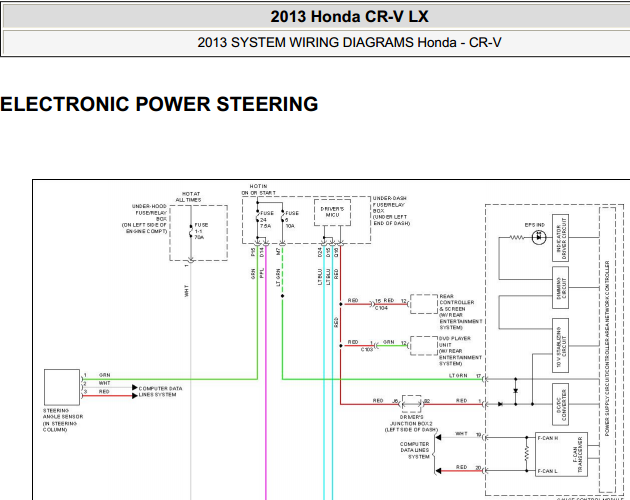Click the "DRIVER'S MICU" box

[x=332, y=212]
